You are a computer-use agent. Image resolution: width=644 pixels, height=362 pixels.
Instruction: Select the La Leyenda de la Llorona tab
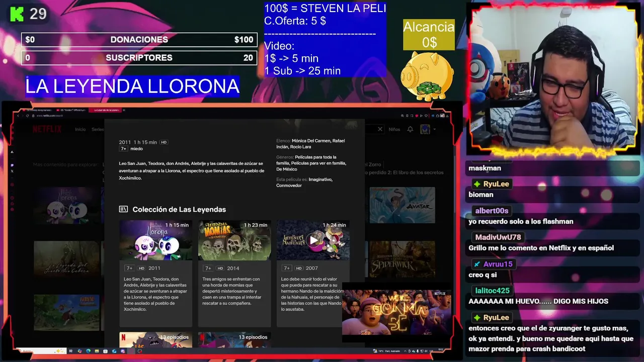pos(105,110)
